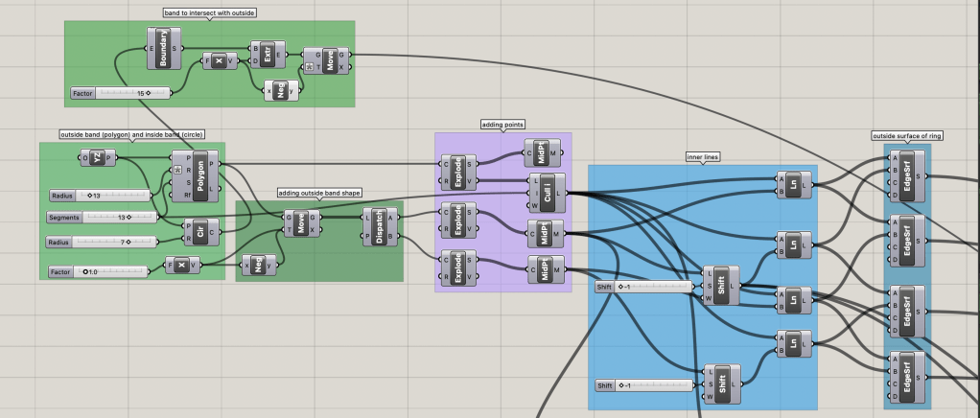
Task: Click the Factor slider showing 15
Action: [x=120, y=93]
